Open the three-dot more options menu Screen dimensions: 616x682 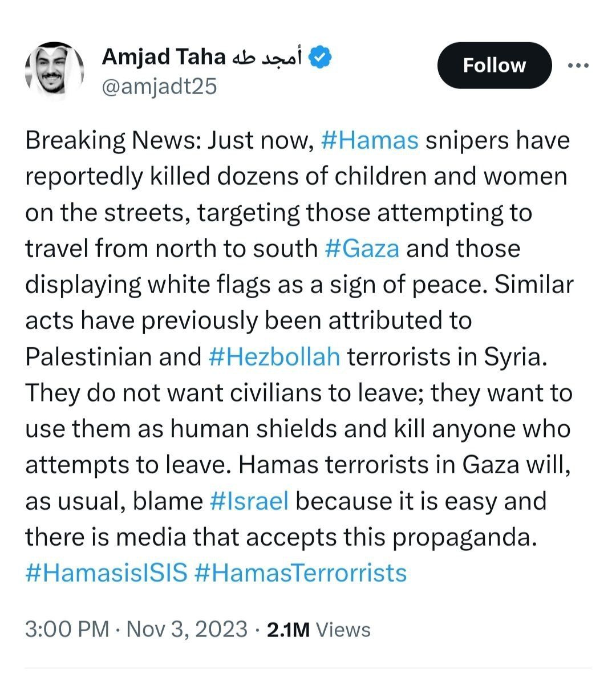[578, 66]
